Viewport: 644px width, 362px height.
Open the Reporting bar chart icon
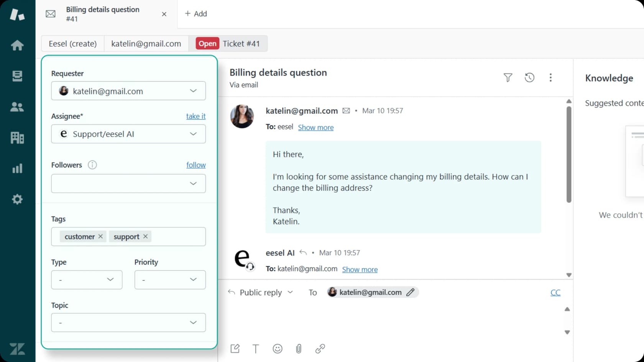coord(17,168)
